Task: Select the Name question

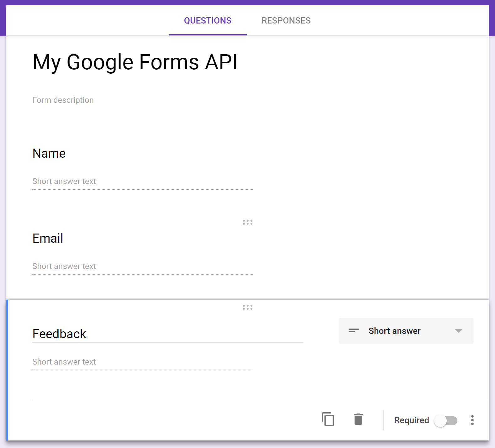Action: pos(49,153)
